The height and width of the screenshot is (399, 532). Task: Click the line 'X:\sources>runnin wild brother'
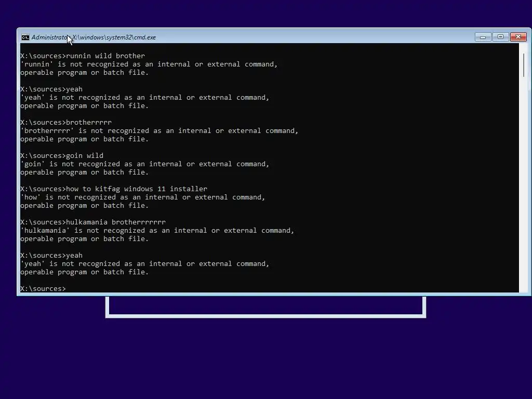point(83,56)
